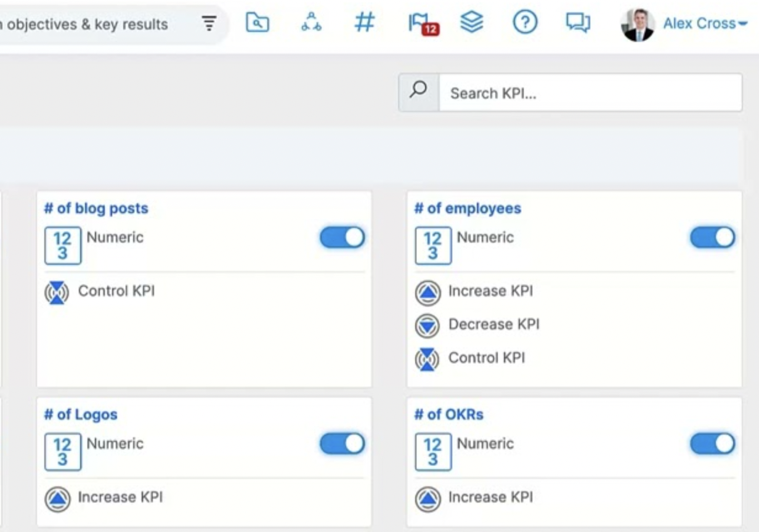Click Numeric label in employees card
The width and height of the screenshot is (759, 532).
pos(485,237)
